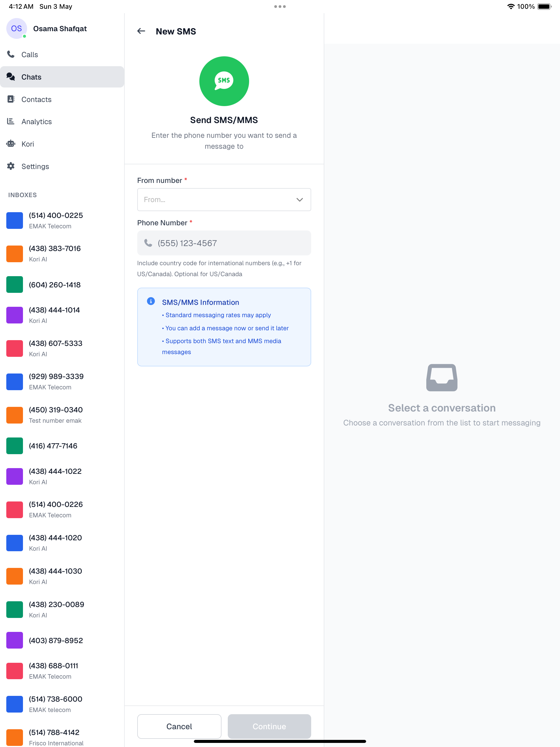Click the inbox tray icon in empty pane
The width and height of the screenshot is (560, 747).
[442, 378]
